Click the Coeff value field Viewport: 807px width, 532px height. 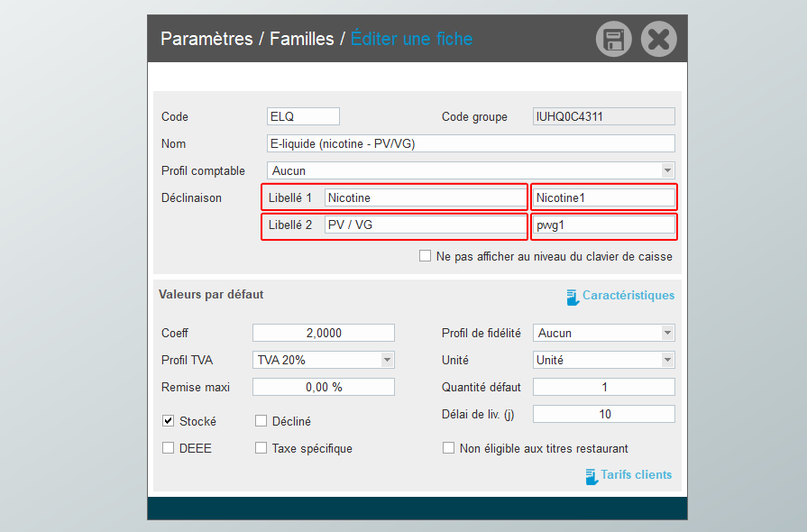click(x=324, y=333)
